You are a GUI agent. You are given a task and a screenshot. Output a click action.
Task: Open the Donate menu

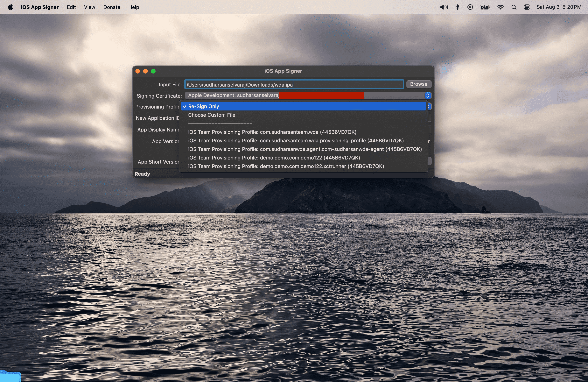point(112,7)
